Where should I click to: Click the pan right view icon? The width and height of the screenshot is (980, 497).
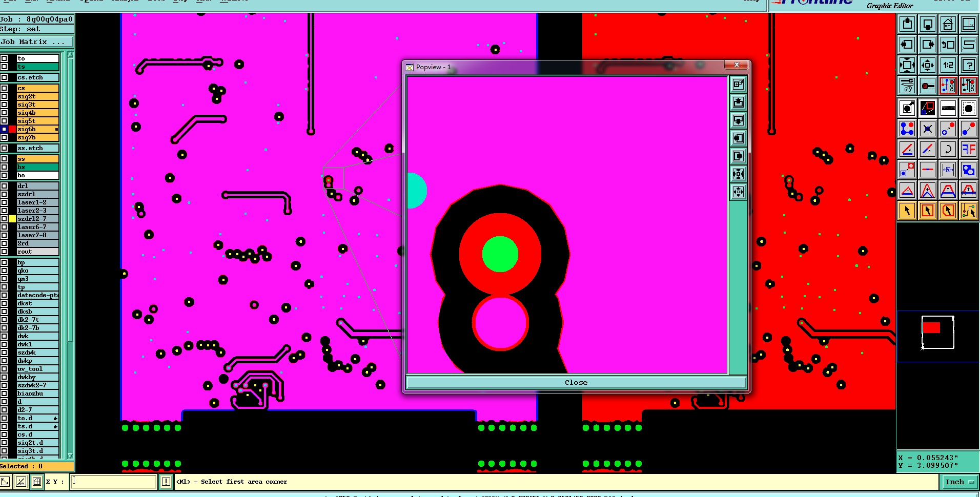(x=928, y=45)
